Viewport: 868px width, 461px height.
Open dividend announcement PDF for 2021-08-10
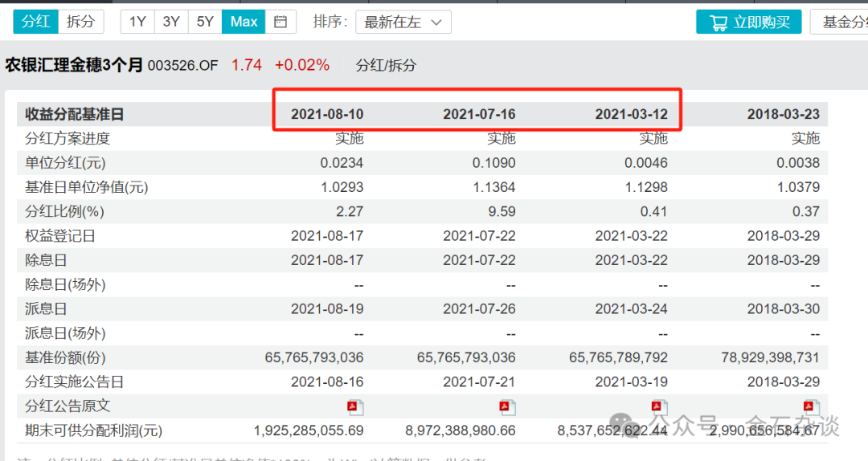[x=355, y=406]
